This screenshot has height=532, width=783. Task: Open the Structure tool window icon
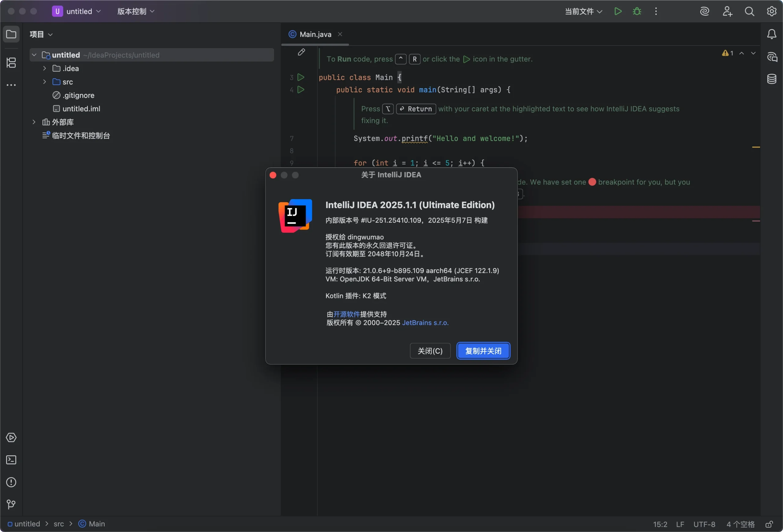pyautogui.click(x=11, y=63)
